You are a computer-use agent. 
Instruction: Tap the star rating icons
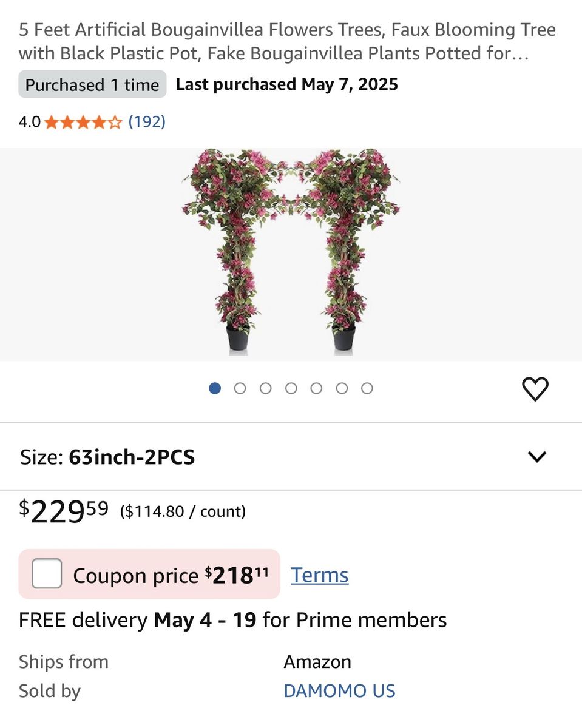[83, 123]
